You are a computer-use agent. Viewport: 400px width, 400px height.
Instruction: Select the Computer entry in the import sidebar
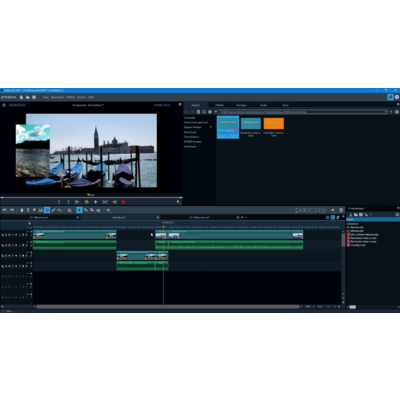190,118
